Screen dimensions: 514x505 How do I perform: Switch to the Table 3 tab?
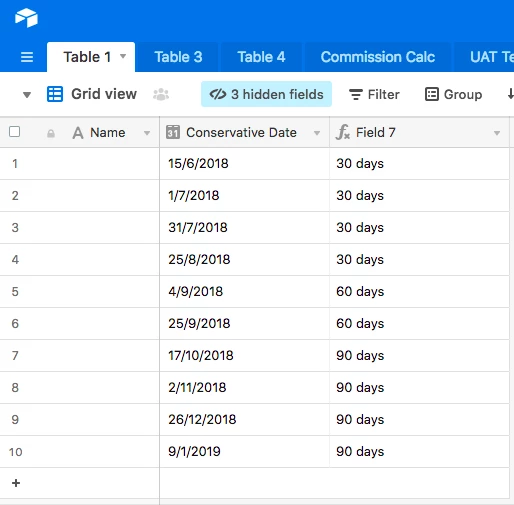point(178,57)
